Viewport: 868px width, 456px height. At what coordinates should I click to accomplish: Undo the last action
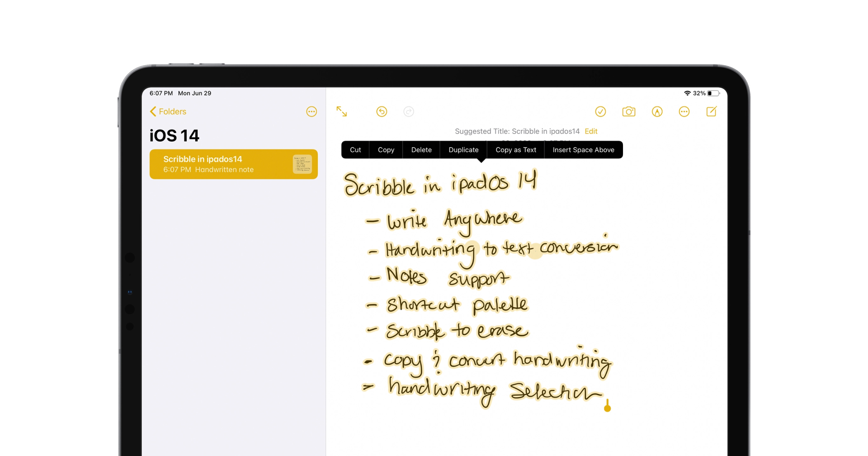pos(382,111)
